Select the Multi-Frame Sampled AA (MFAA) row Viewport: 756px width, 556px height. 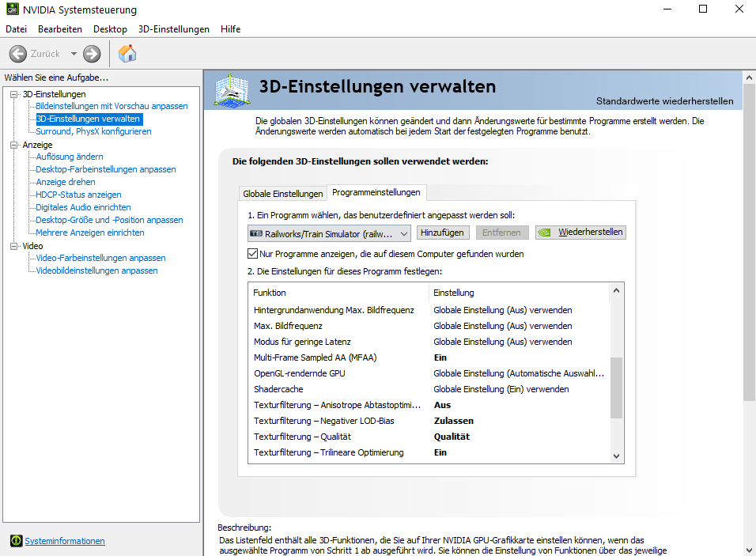coord(316,357)
